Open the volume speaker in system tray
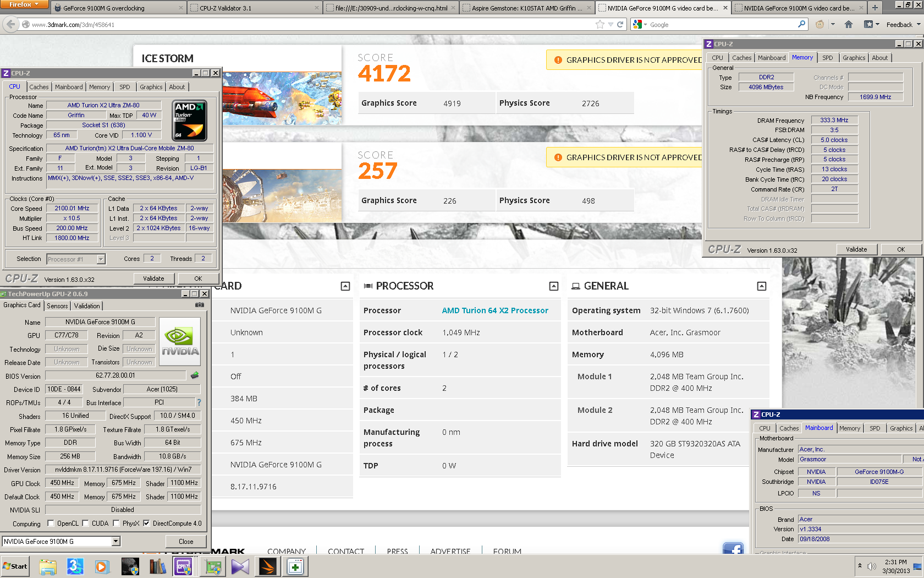Screen dimensions: 924x578 click(x=872, y=566)
